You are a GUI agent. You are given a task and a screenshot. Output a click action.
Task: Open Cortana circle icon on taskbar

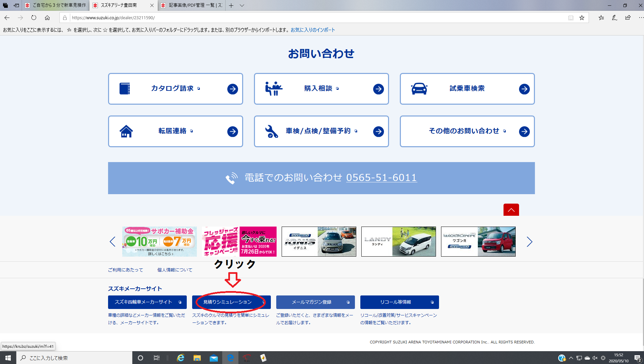140,358
